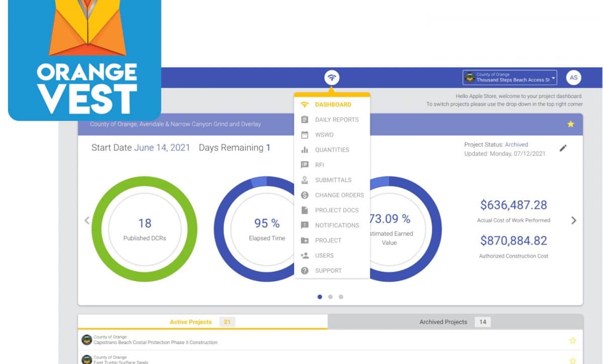Go to Quantities in the menu
The height and width of the screenshot is (364, 603).
(332, 150)
